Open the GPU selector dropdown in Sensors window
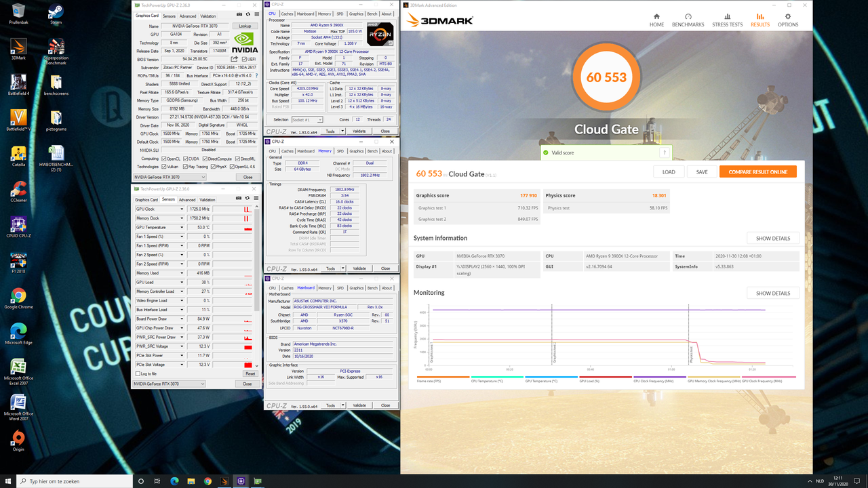Image resolution: width=868 pixels, height=488 pixels. tap(169, 384)
